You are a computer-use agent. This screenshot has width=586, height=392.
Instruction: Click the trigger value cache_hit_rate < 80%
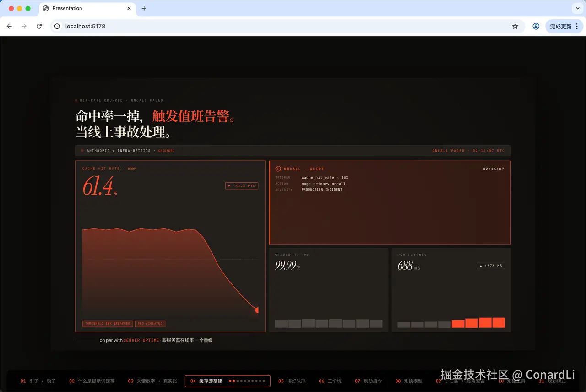point(325,178)
